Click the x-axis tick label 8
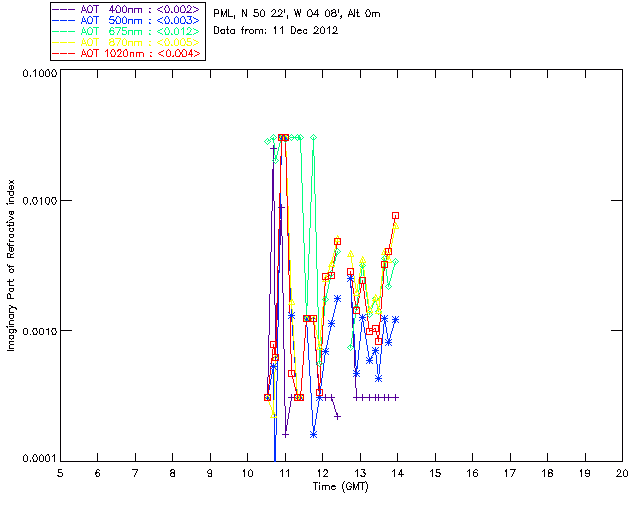Viewport: 640px width, 512px height. pos(173,473)
